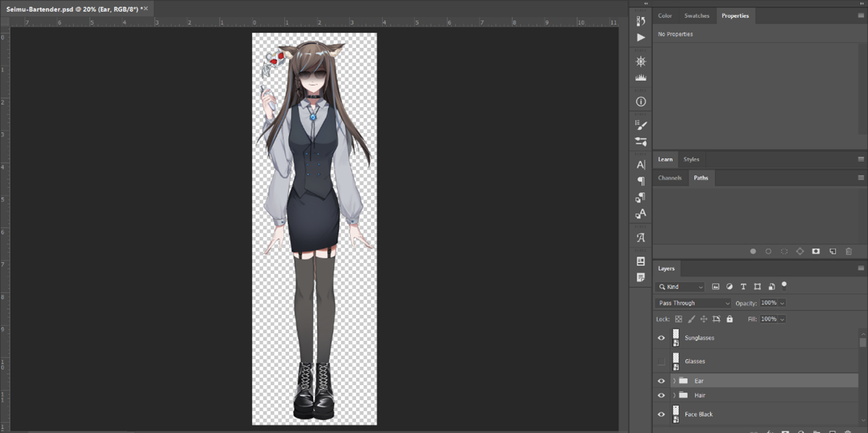Close the Seimu-Bartender.psd document tab
Image resolution: width=868 pixels, height=433 pixels.
coord(145,9)
